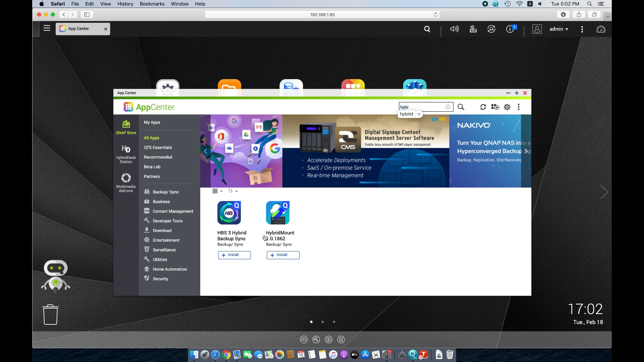
Task: Open the desktop Trash can
Action: pos(51,314)
